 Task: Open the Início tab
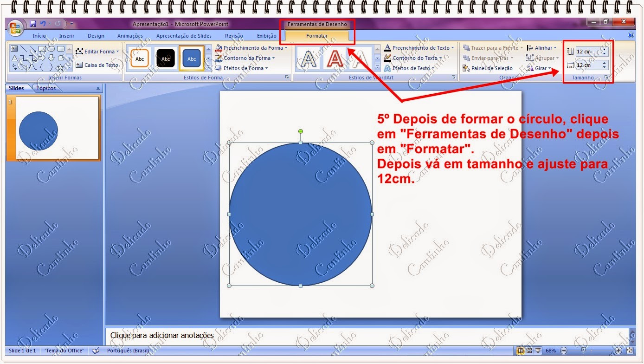[39, 36]
